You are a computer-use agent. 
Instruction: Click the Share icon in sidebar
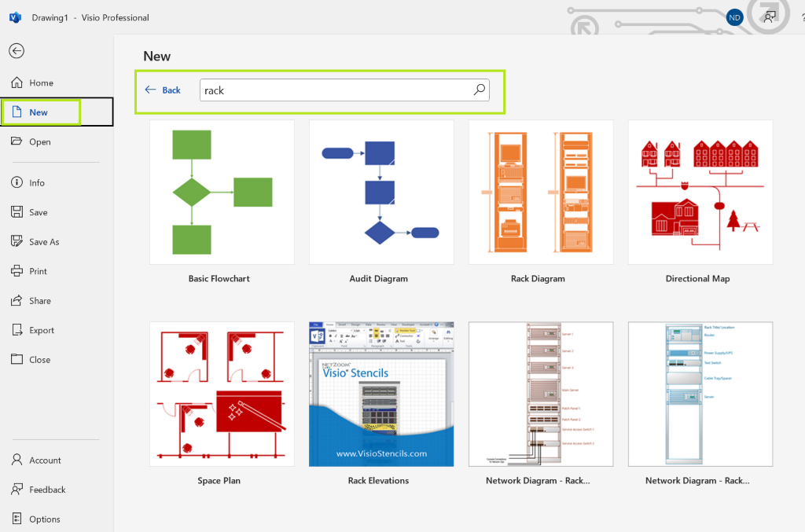tap(17, 300)
